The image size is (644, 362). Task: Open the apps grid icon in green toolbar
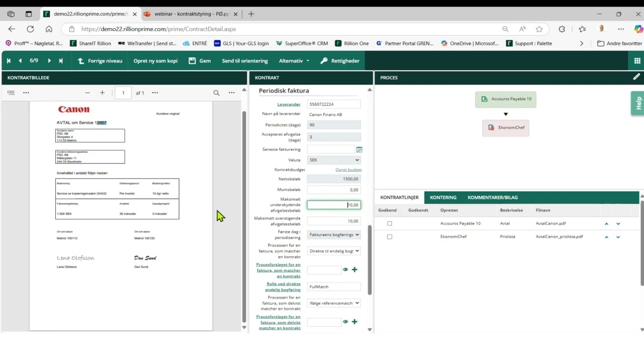(x=637, y=61)
